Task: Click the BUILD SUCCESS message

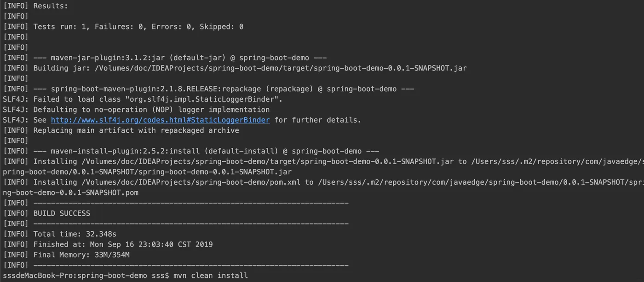Action: point(62,213)
